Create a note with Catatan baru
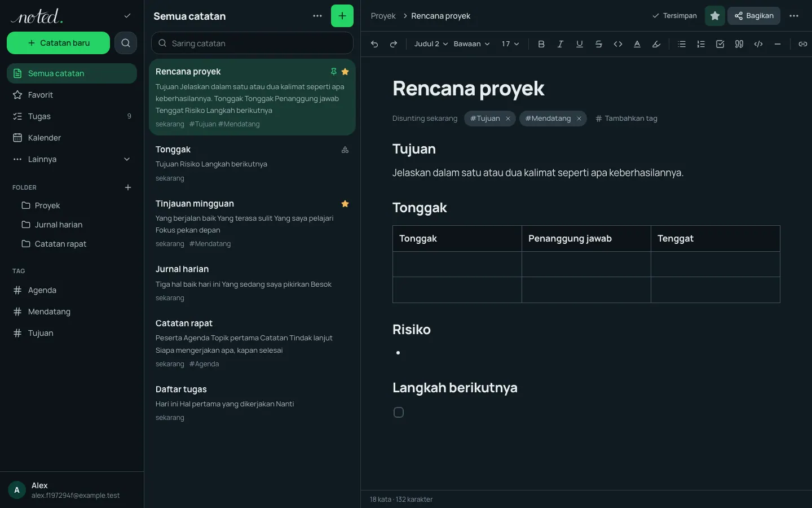This screenshot has width=812, height=508. pyautogui.click(x=58, y=43)
